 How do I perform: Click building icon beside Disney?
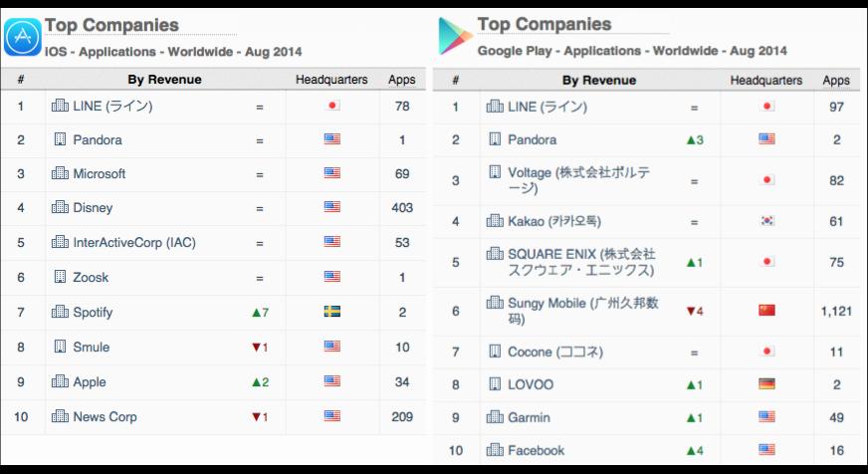tap(60, 208)
